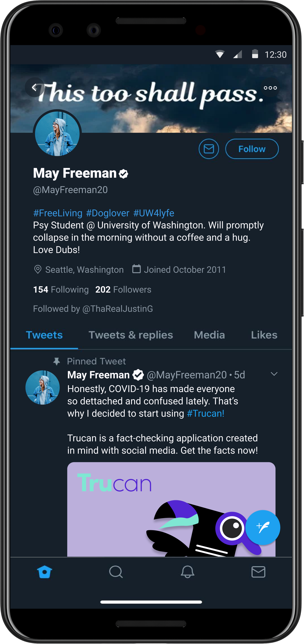Go to the Home tab in bottom bar
This screenshot has width=304, height=644.
tap(45, 572)
